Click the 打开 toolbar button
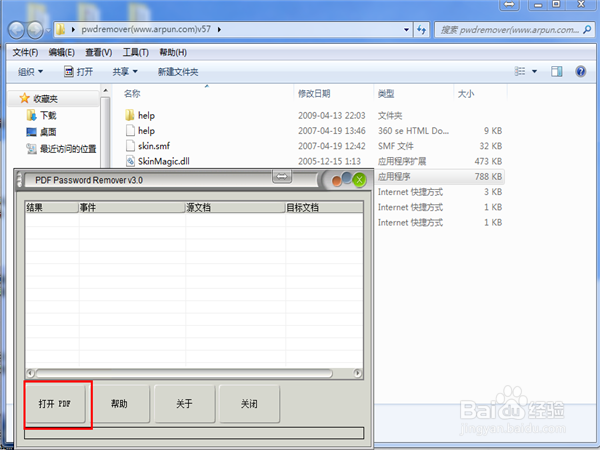 pos(79,72)
